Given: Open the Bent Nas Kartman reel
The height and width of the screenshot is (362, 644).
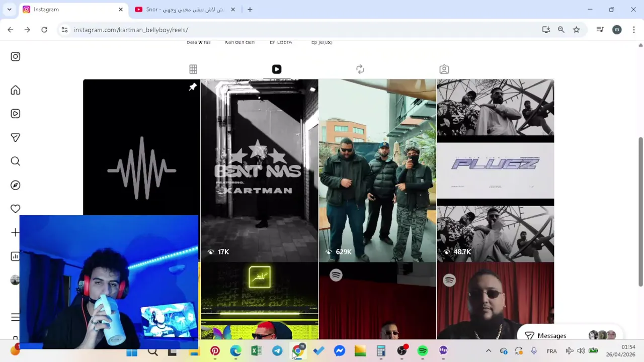Looking at the screenshot, I should click(260, 170).
